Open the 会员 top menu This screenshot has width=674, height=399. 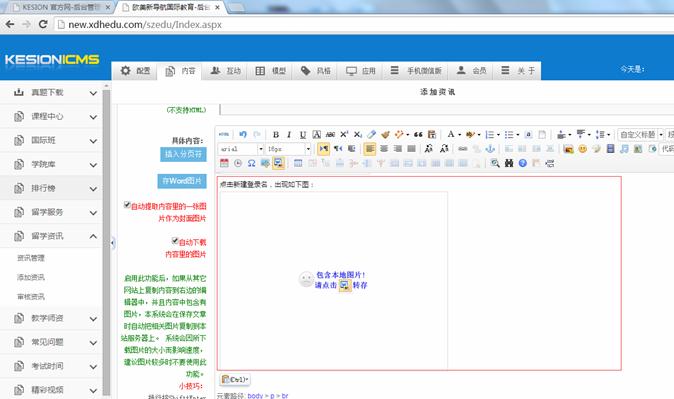click(x=472, y=71)
